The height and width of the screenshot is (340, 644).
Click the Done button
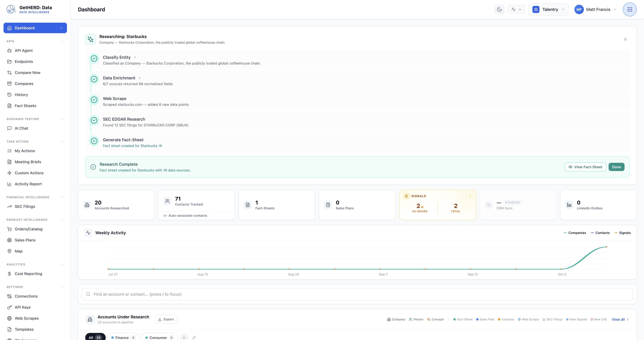click(616, 167)
